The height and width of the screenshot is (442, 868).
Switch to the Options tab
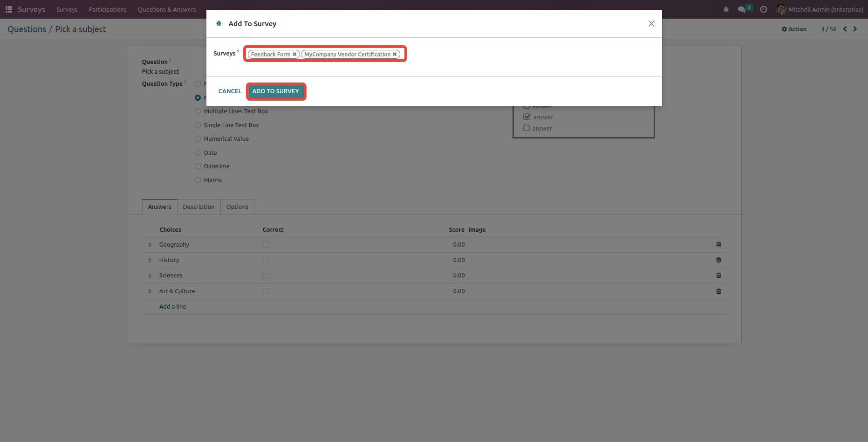237,207
